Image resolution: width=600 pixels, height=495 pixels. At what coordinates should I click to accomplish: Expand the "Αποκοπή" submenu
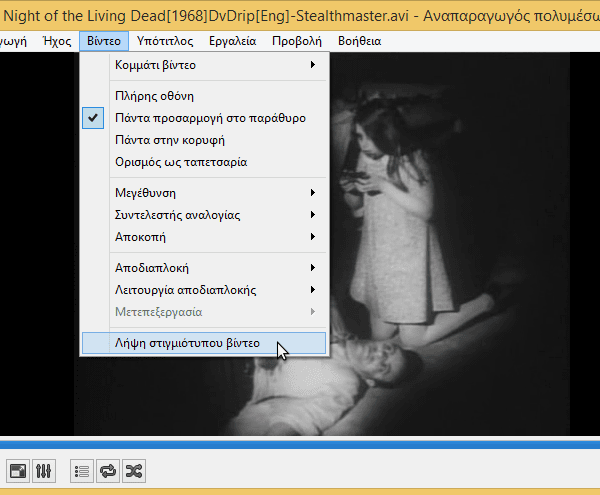(x=204, y=237)
